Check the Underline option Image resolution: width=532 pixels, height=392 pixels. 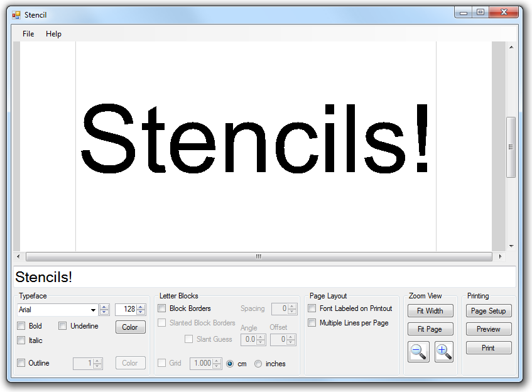(x=62, y=325)
